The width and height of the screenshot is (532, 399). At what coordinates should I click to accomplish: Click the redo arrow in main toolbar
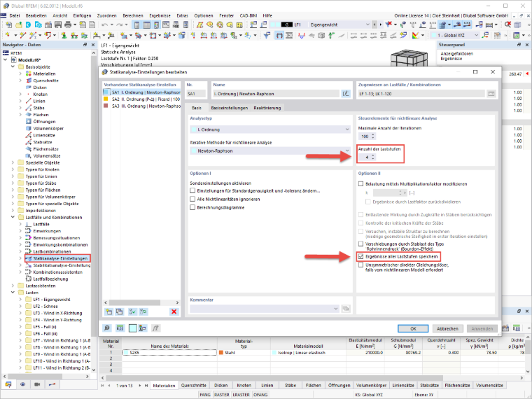pos(119,24)
